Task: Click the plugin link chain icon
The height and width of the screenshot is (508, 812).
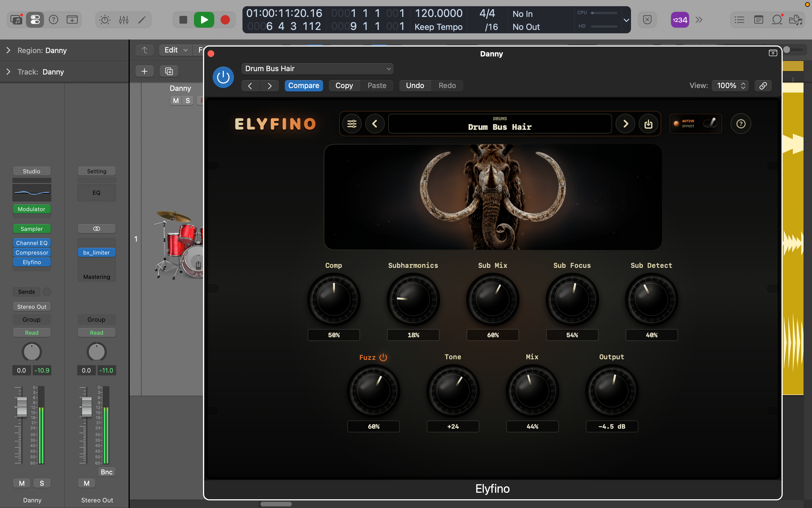Action: coord(763,86)
